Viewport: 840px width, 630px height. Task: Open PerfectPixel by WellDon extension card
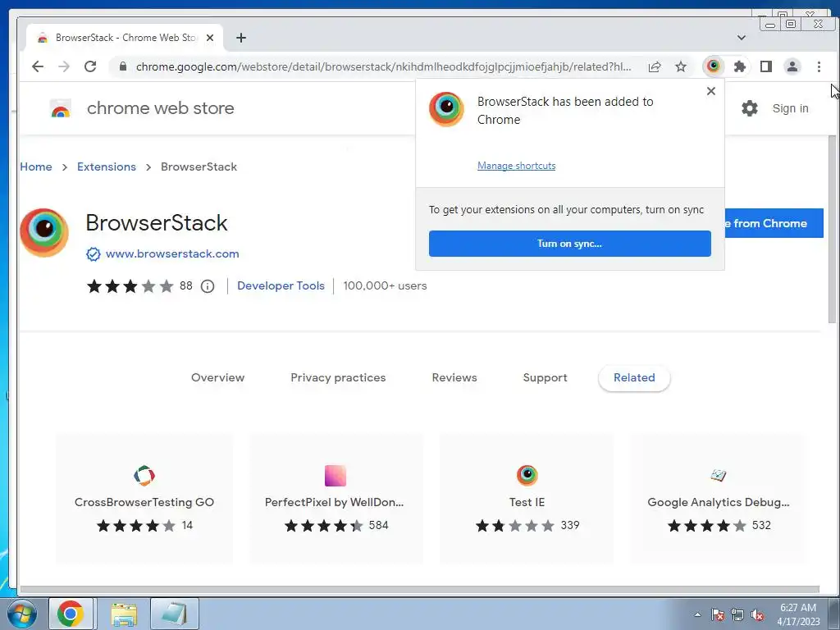[x=336, y=498]
